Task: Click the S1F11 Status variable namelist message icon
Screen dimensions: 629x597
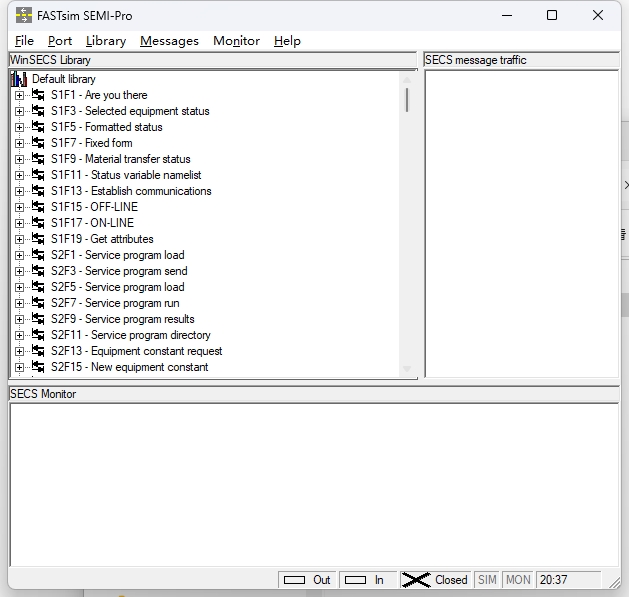Action: click(38, 175)
